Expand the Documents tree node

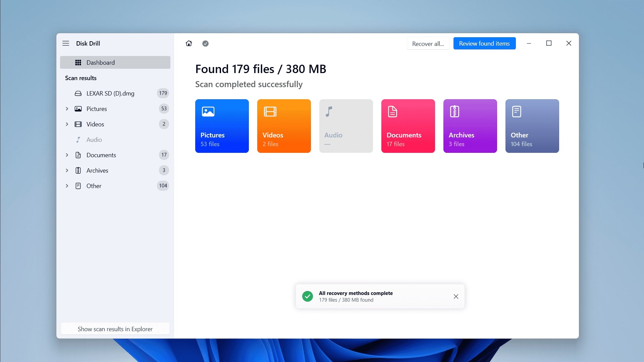[x=67, y=155]
